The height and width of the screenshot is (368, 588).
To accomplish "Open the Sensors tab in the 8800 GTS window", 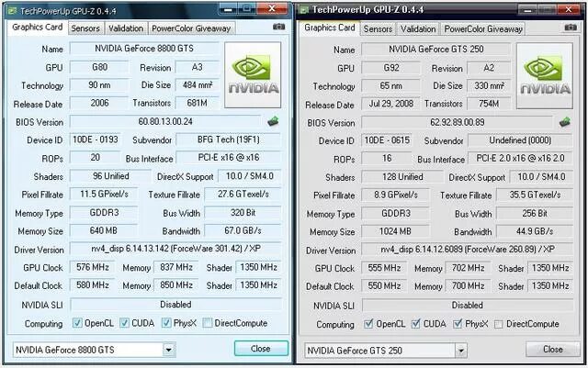I will tap(85, 28).
